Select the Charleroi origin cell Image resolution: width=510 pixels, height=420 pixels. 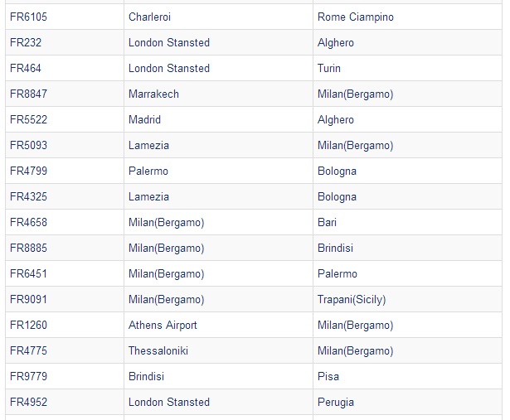click(150, 17)
